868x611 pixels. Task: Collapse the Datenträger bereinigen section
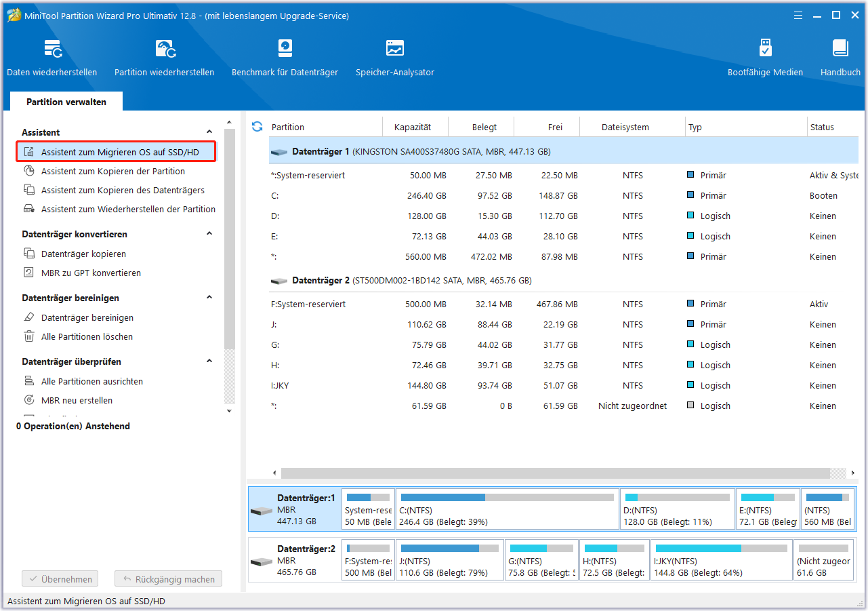(x=209, y=297)
